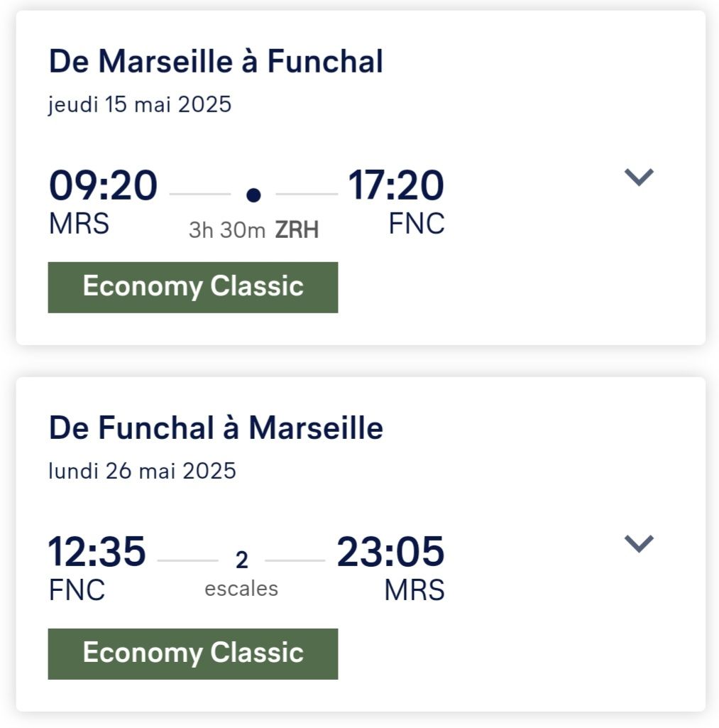Expand the Marseille to Funchal flight details

click(x=638, y=177)
